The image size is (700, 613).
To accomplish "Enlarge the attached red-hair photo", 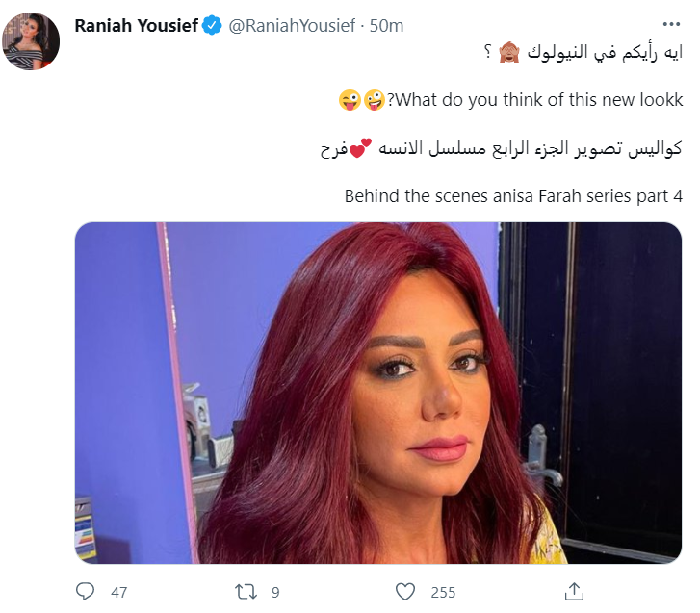I will [378, 393].
